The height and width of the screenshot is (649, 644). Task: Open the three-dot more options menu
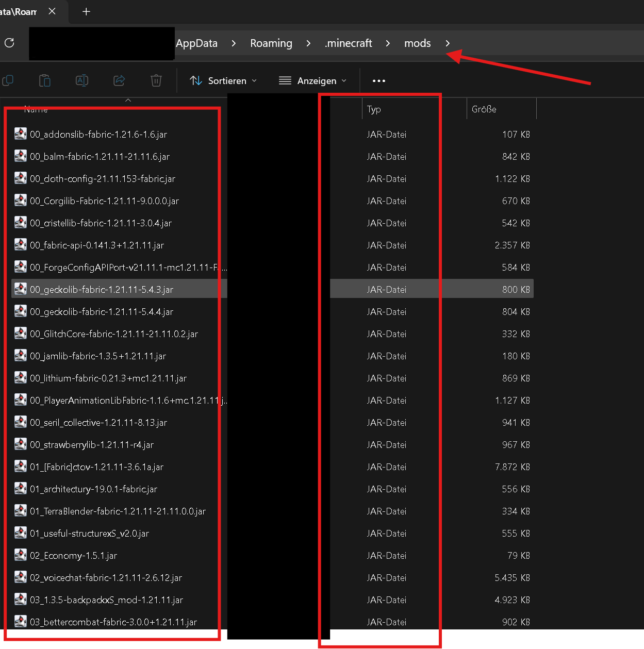tap(379, 81)
